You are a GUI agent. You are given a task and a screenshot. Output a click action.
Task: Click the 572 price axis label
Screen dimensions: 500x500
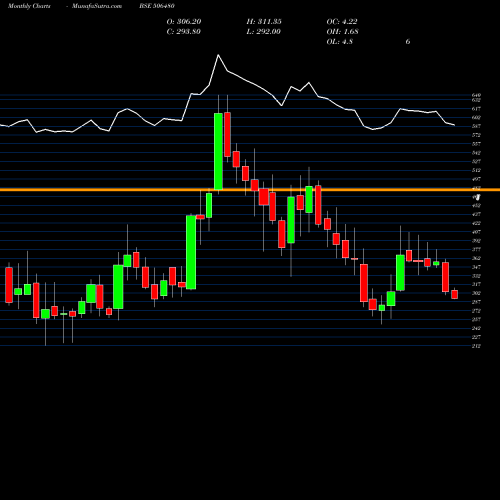476,135
